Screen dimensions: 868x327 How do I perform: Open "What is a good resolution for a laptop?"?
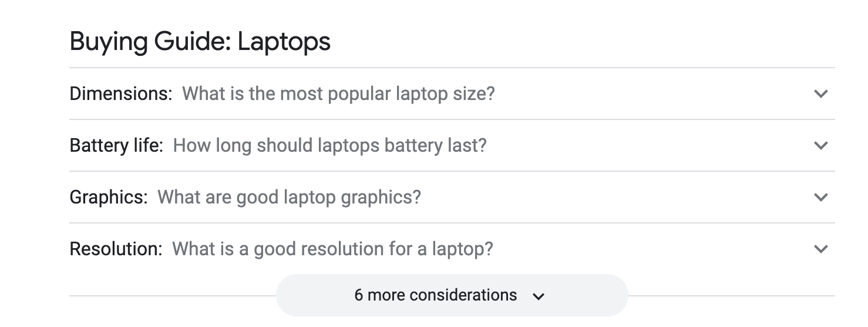coord(332,249)
